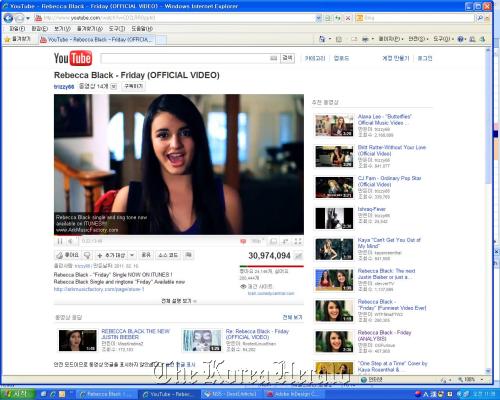The height and width of the screenshot is (400, 500).
Task: Open the Safety dropdown in command bar
Action: tap(418, 39)
